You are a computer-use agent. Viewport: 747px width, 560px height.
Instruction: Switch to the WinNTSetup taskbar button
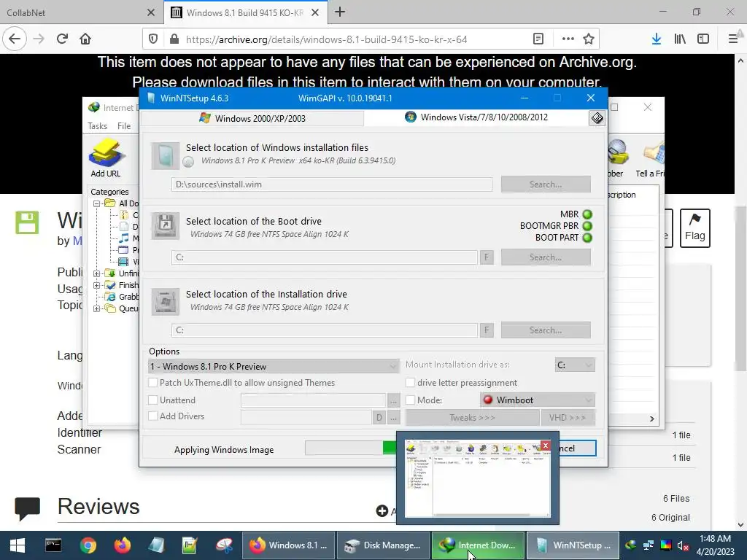(573, 545)
